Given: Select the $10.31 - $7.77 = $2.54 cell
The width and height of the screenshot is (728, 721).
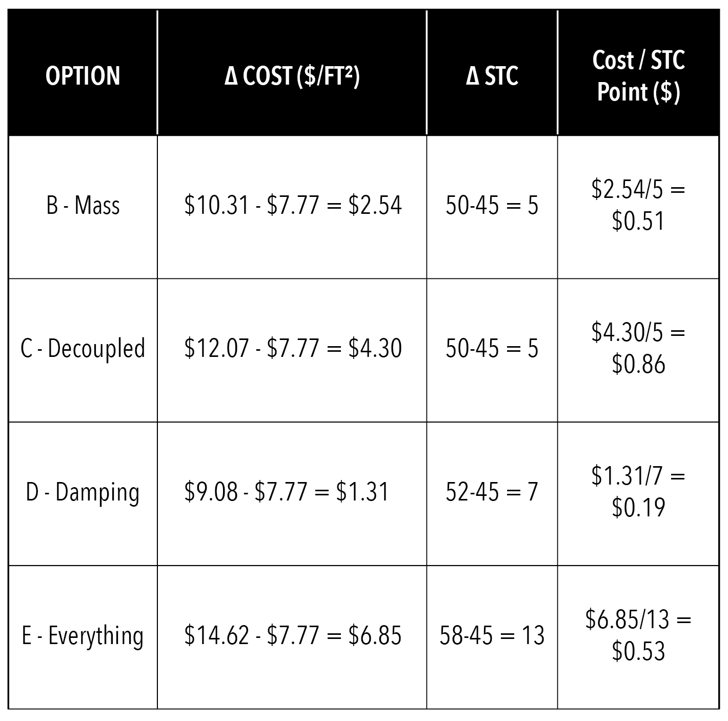Looking at the screenshot, I should [292, 206].
